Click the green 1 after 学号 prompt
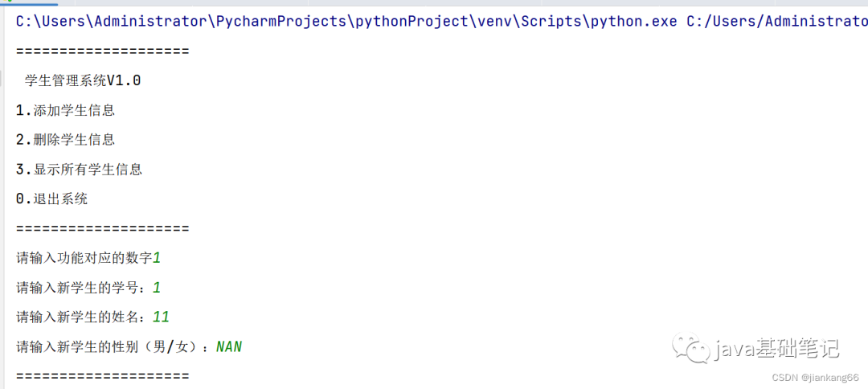Viewport: 868px width, 389px height. (x=157, y=288)
